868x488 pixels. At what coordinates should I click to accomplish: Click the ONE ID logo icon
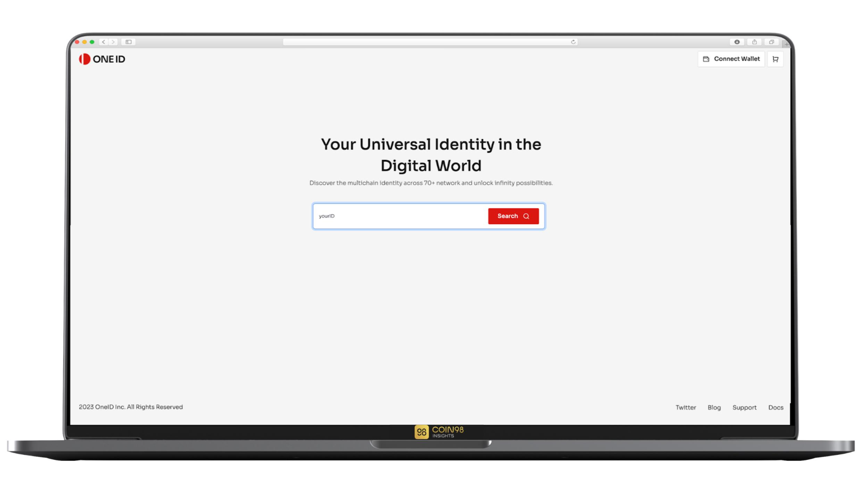tap(84, 58)
